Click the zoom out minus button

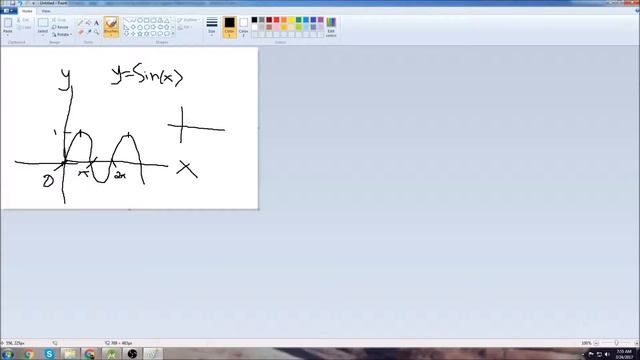[x=596, y=343]
